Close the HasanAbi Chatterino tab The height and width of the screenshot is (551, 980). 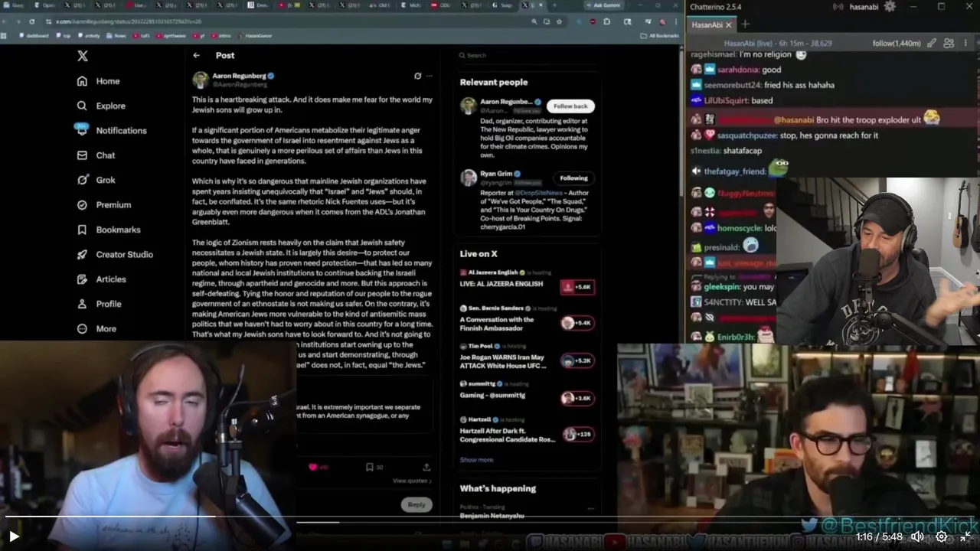coord(729,25)
